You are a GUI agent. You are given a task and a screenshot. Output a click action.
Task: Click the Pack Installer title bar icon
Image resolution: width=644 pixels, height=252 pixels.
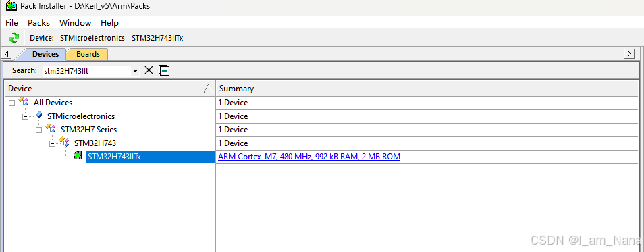(11, 6)
